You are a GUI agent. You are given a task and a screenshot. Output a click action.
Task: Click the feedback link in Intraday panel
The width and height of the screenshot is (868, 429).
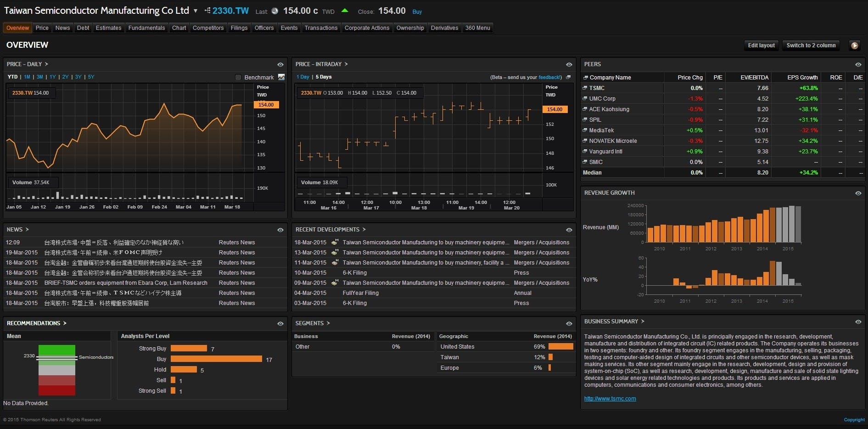549,77
